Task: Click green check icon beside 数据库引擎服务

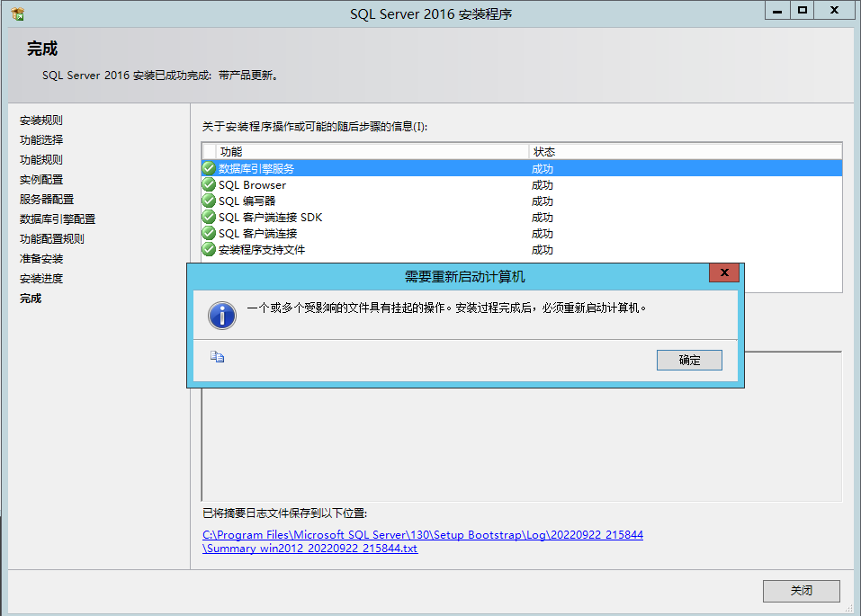Action: (209, 168)
